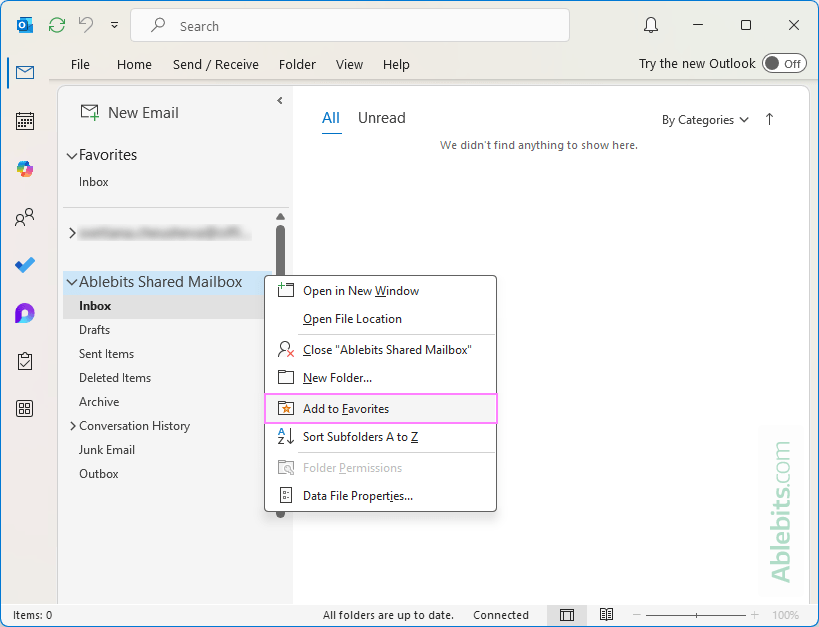Open the Tasks clipboard icon
This screenshot has height=627, width=819.
pyautogui.click(x=25, y=361)
